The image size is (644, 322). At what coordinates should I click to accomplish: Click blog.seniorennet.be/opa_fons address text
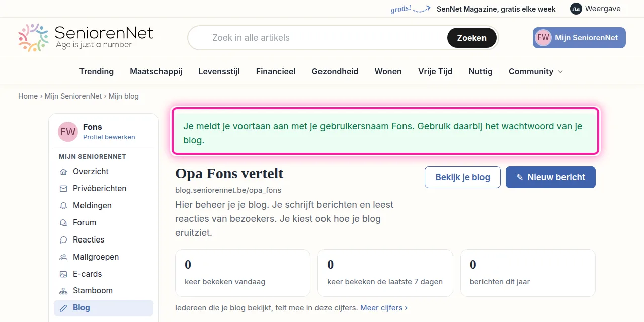pyautogui.click(x=228, y=190)
